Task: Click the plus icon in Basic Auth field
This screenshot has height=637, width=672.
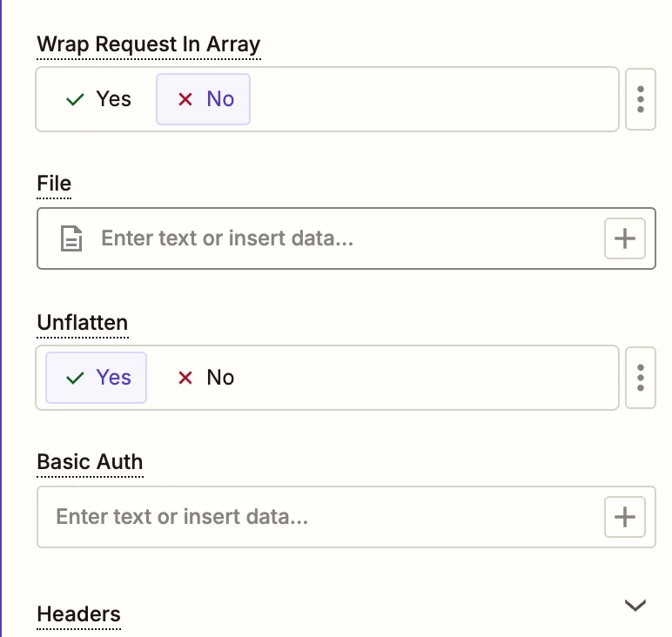Action: (x=624, y=517)
